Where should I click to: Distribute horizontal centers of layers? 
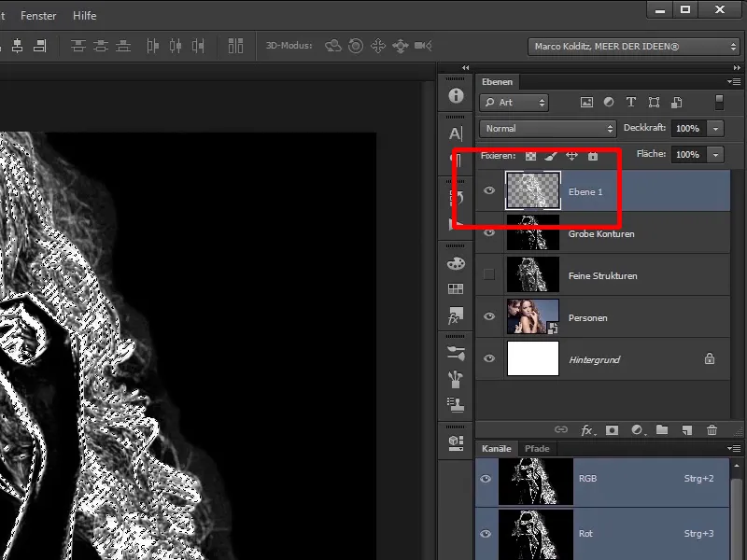click(176, 46)
